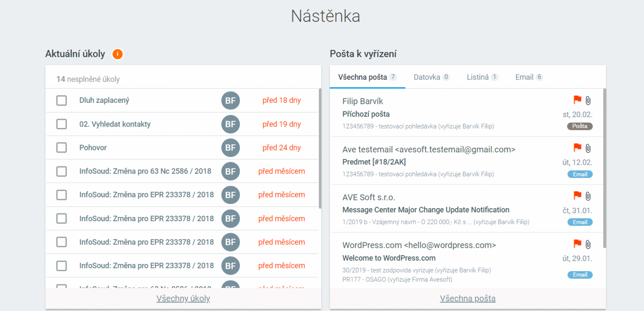Click the paperclip on Ave testemail message
Viewport: 644px width, 311px height.
tap(588, 148)
